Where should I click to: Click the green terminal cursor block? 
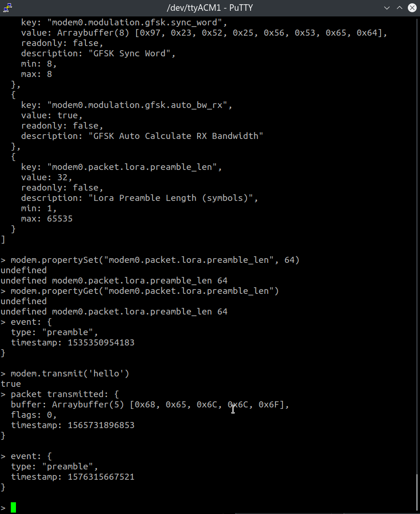13,507
